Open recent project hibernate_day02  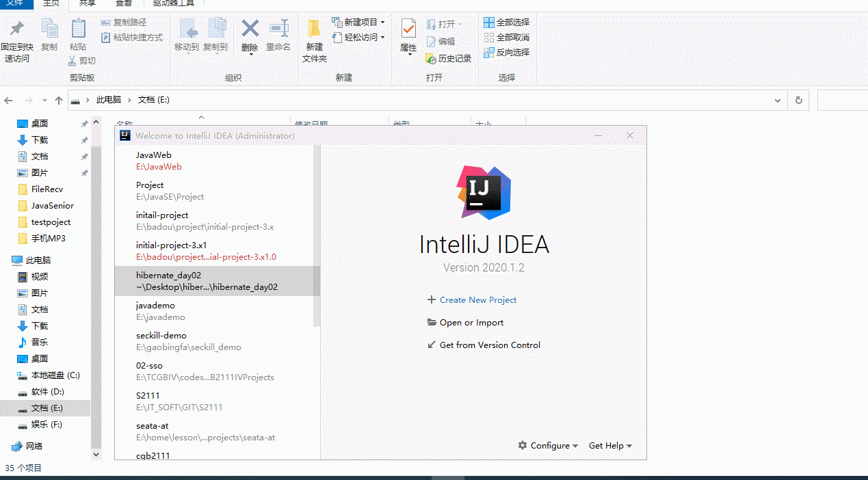pyautogui.click(x=214, y=281)
